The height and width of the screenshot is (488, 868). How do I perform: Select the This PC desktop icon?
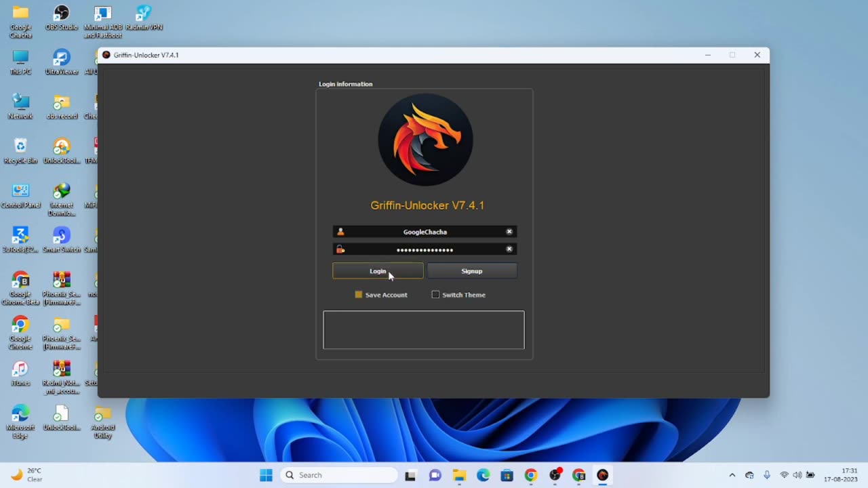pos(20,62)
